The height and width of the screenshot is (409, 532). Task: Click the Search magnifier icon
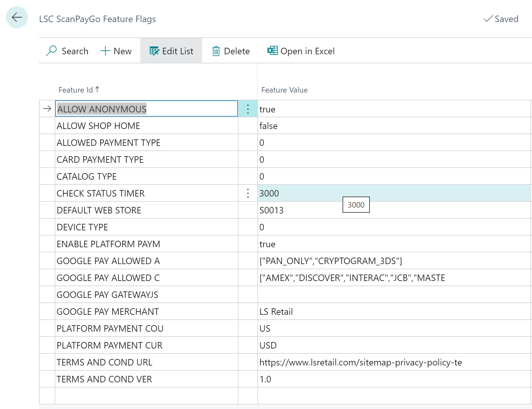(x=51, y=51)
